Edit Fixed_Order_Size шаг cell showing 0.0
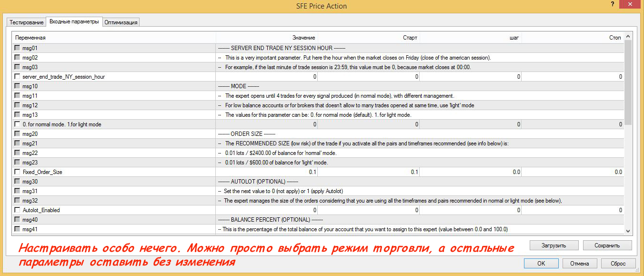Image resolution: width=644 pixels, height=276 pixels. point(471,172)
